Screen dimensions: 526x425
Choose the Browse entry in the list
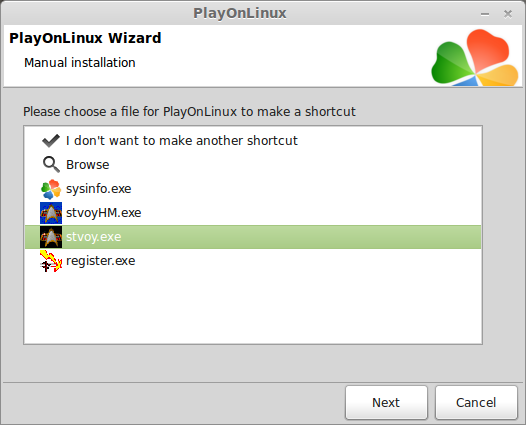88,165
